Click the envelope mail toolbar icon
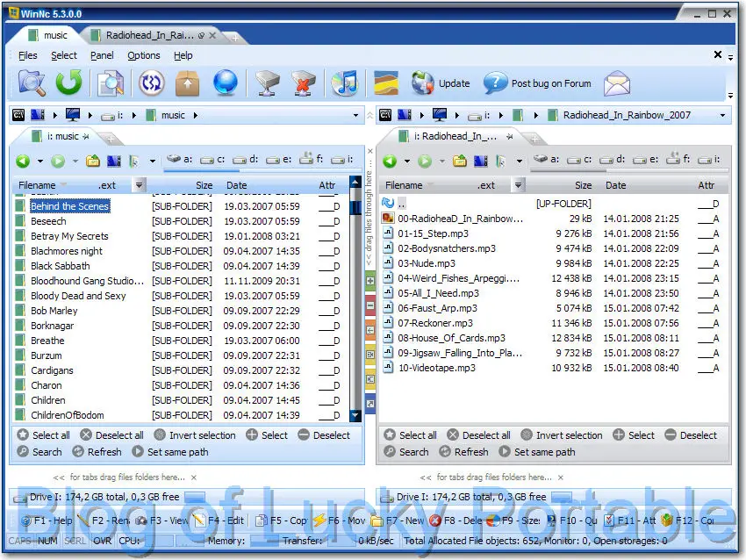 617,83
